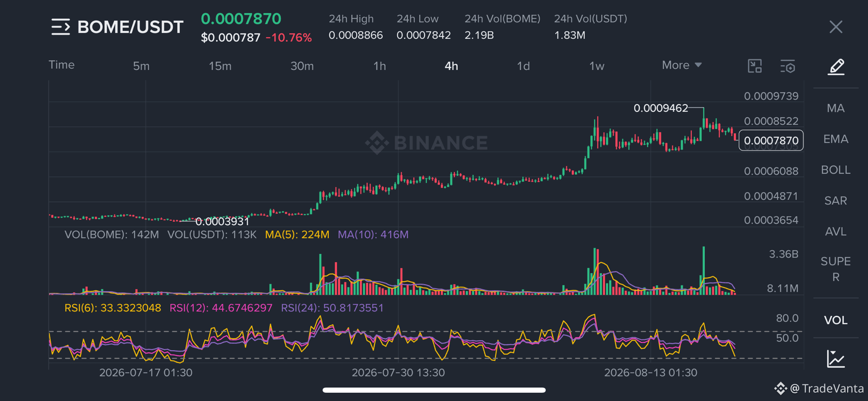Tap the 24h Vol(BOME) value 2.19B
Image resolution: width=868 pixels, height=401 pixels.
point(479,35)
